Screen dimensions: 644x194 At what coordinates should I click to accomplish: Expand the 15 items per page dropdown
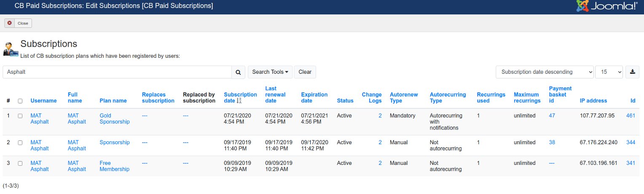(x=609, y=72)
